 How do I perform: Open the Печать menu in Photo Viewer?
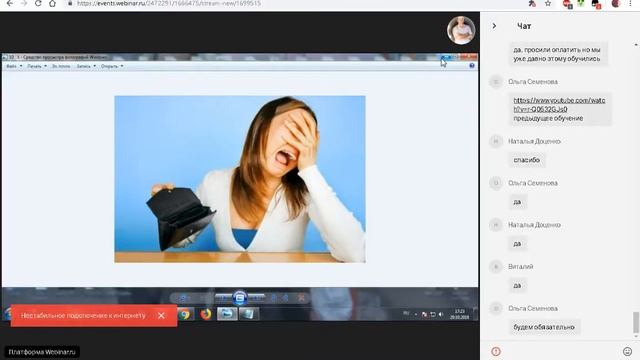(x=37, y=66)
